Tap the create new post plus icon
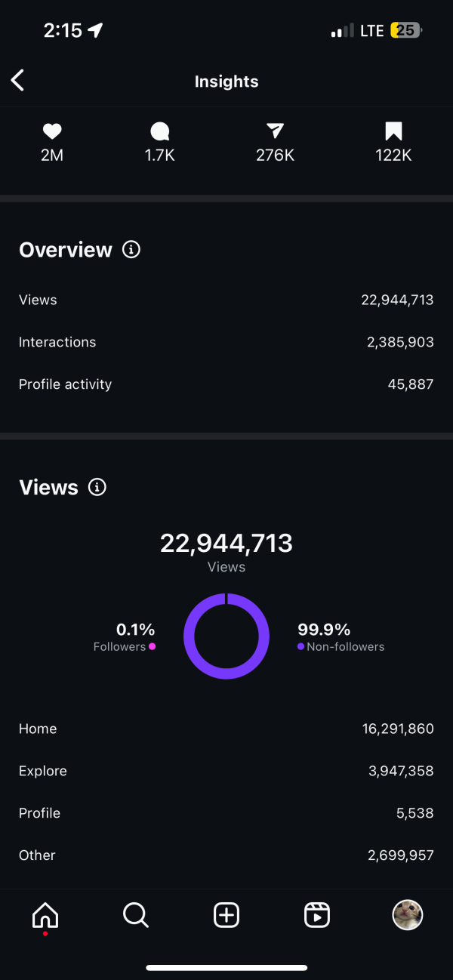Viewport: 453px width, 980px height. [x=226, y=915]
